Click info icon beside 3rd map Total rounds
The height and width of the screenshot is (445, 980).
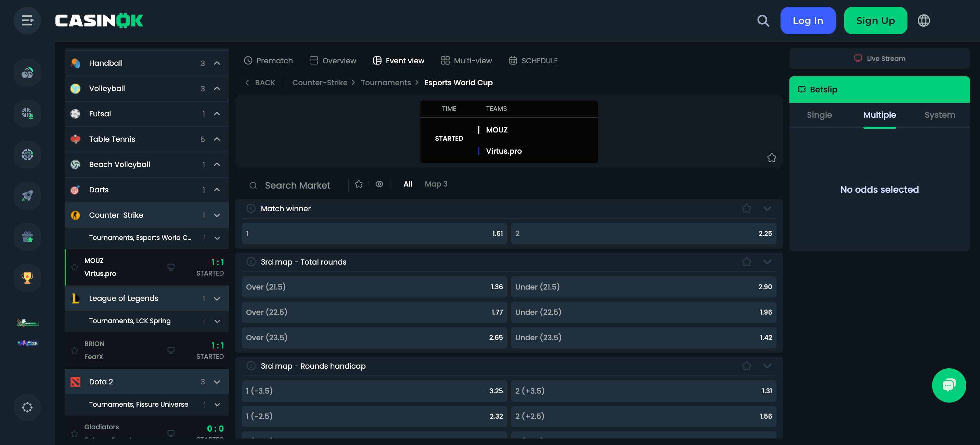[251, 262]
